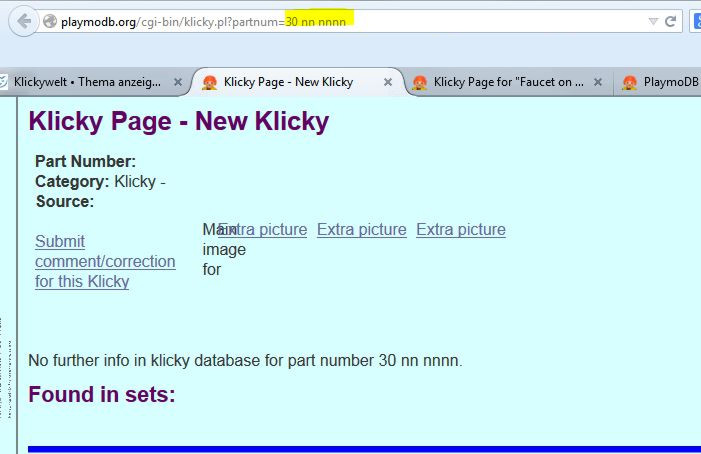Switch to the PlaymoDB tab

(670, 82)
